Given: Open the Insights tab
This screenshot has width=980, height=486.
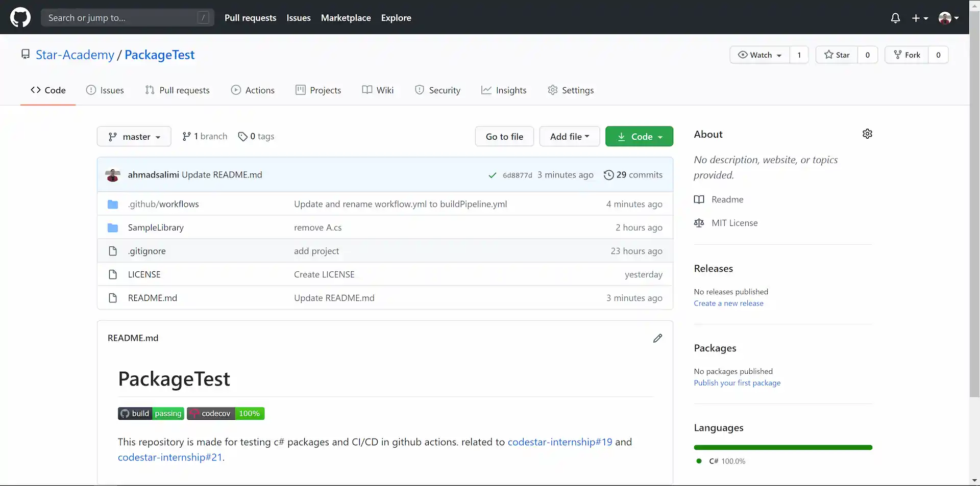Looking at the screenshot, I should (504, 90).
